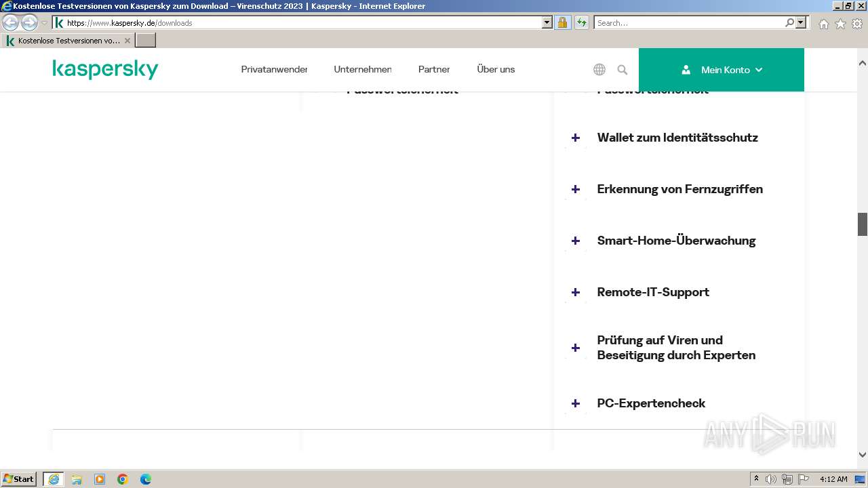Screen dimensions: 868x488
Task: Click the search magnifier in IE search box
Action: [789, 22]
